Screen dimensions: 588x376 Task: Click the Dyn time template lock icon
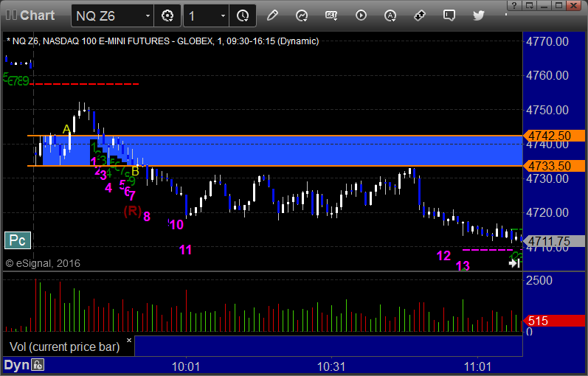[x=38, y=365]
